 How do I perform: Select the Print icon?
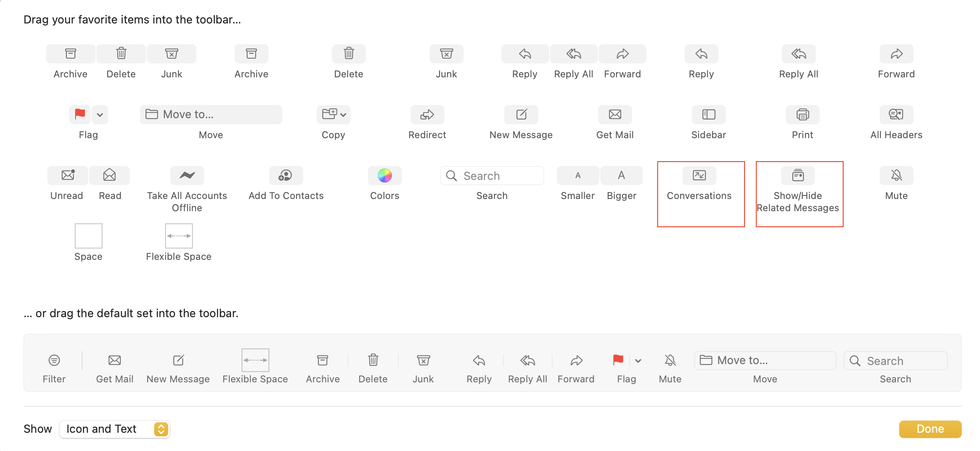[803, 115]
